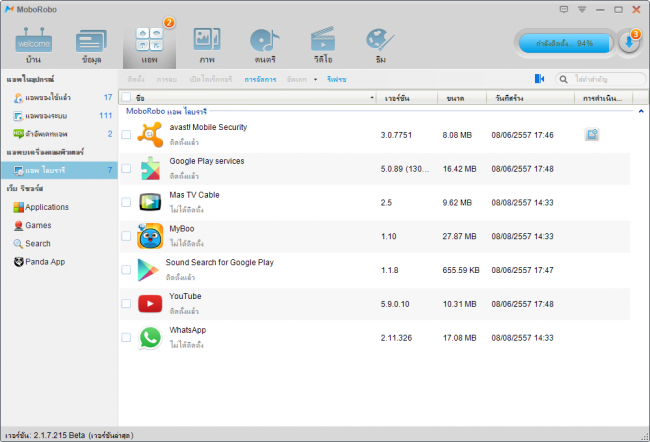The image size is (650, 442).
Task: Open the download manager arrow icon
Action: (629, 43)
